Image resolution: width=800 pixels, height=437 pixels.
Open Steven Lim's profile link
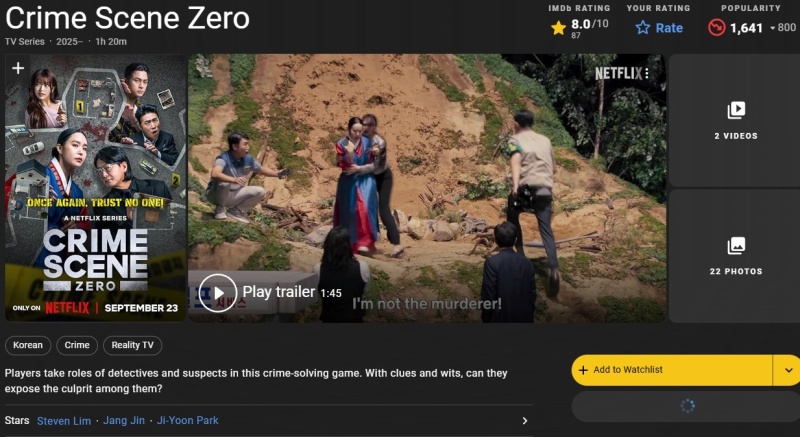click(x=63, y=421)
